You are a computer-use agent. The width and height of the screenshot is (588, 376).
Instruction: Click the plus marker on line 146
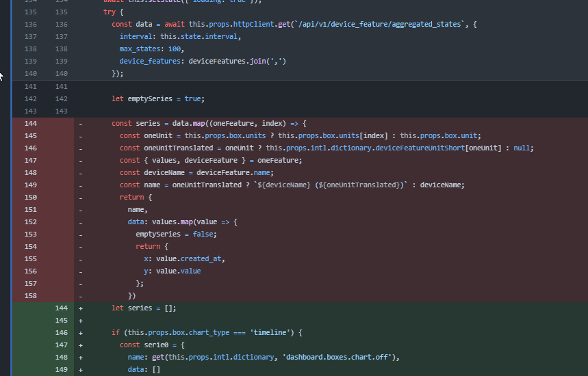tap(81, 332)
